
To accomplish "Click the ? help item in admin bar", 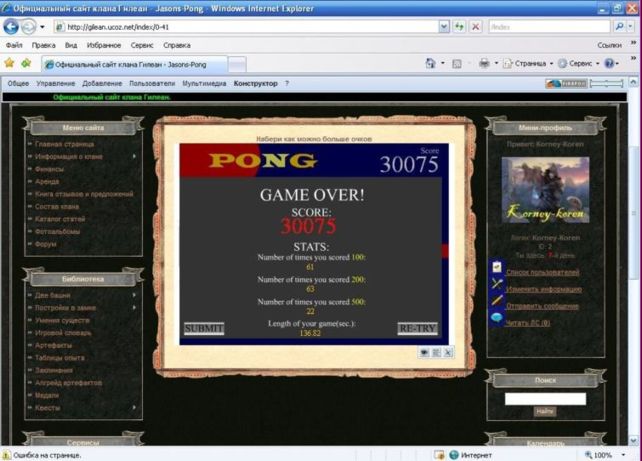I will click(287, 84).
